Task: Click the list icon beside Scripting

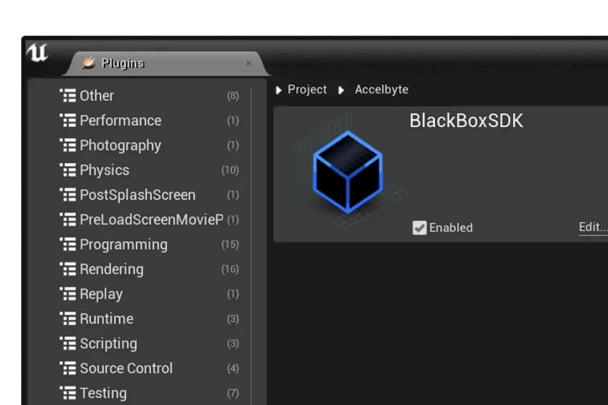Action: [68, 344]
